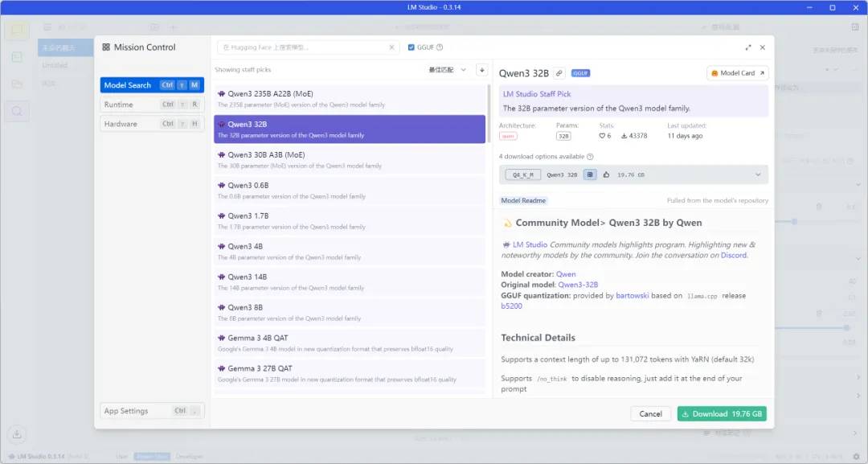Open the Qwen3-32B original model link
Screen dimensions: 868x464
578,285
